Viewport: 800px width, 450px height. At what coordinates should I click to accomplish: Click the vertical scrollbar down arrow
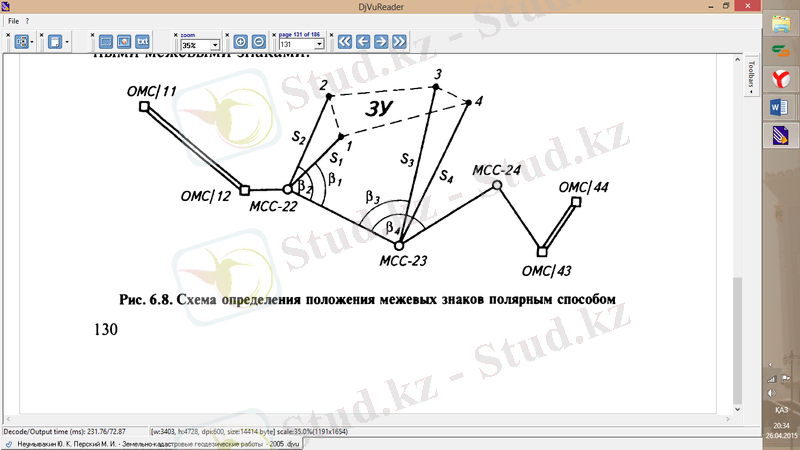[x=737, y=409]
